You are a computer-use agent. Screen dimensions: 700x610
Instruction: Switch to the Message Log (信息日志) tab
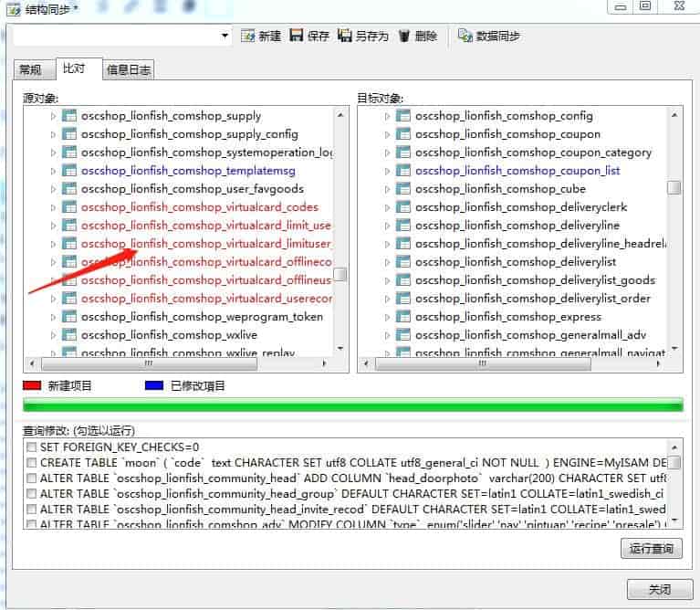[129, 69]
